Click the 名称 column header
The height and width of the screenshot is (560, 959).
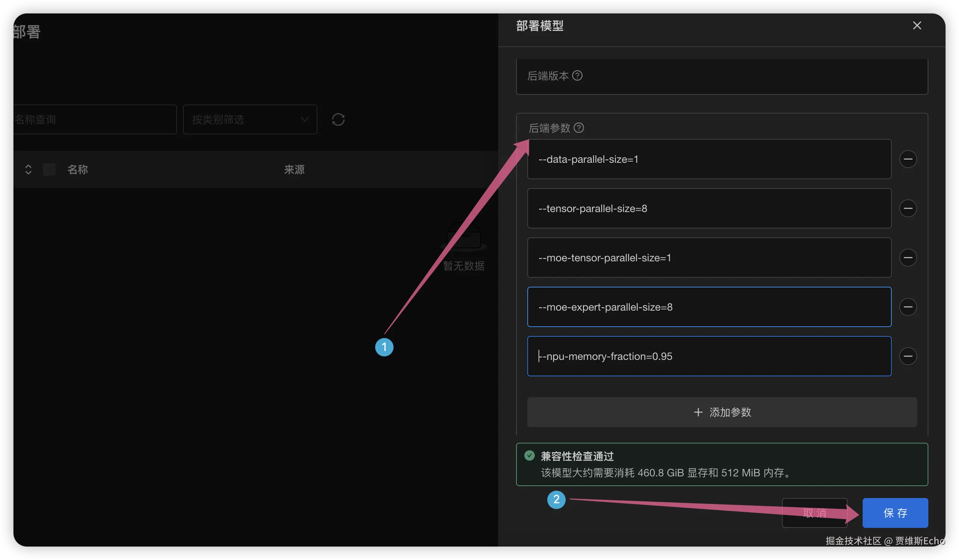(78, 169)
